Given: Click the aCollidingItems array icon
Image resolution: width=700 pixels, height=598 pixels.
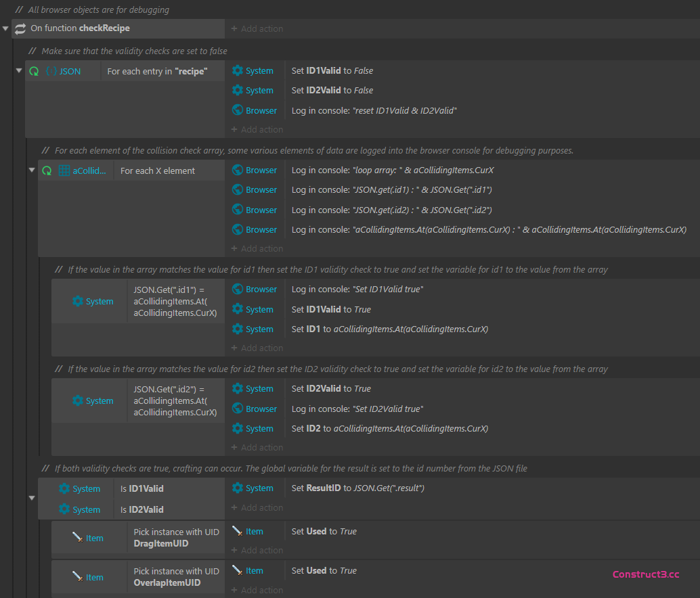Looking at the screenshot, I should [64, 170].
